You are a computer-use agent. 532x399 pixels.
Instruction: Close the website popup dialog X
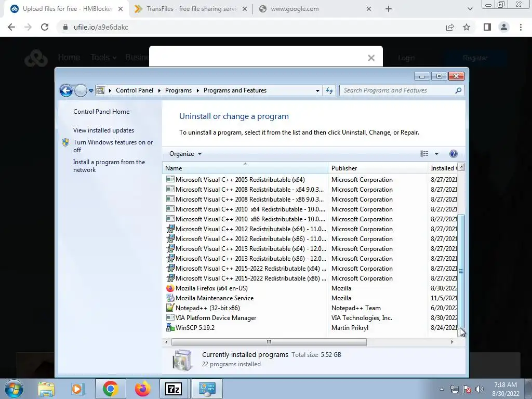click(x=371, y=58)
